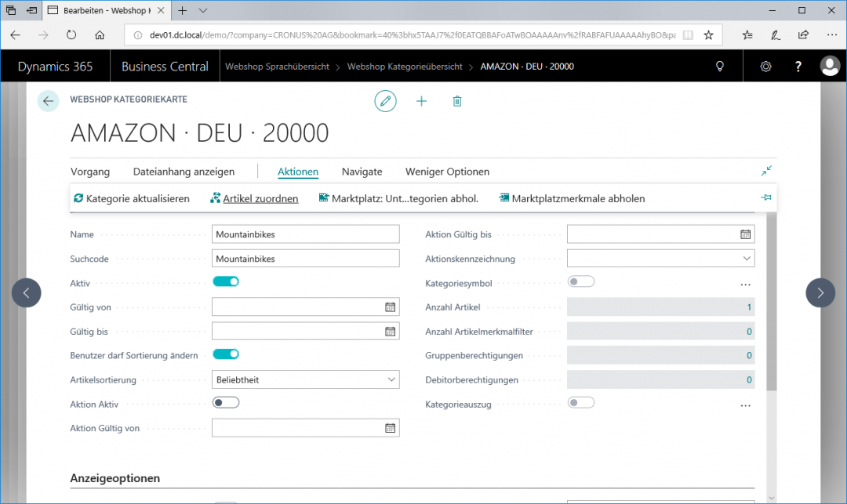Expand the Anzeigeoptionen section header
The image size is (847, 504).
click(115, 478)
